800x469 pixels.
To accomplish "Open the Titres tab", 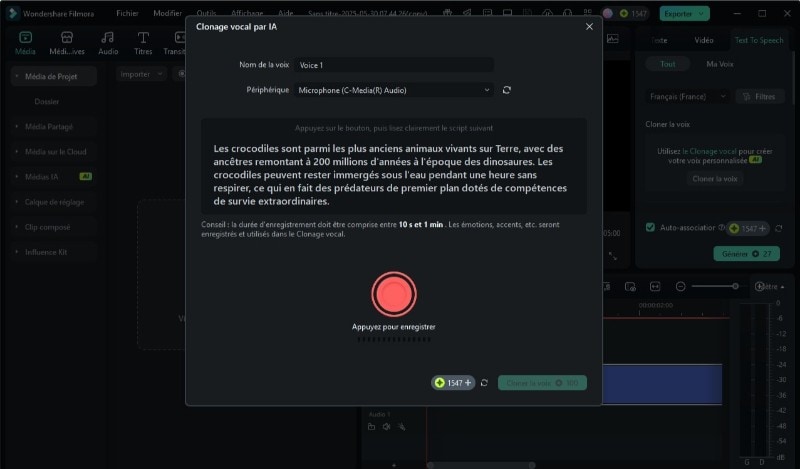I will coord(143,43).
